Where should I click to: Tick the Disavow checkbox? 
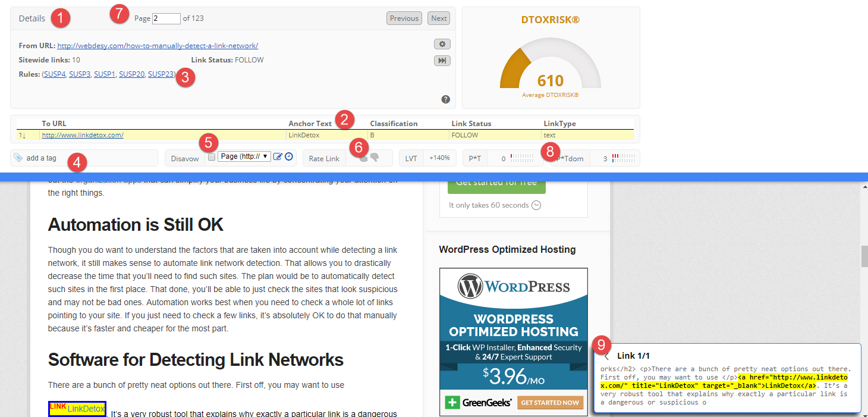212,157
